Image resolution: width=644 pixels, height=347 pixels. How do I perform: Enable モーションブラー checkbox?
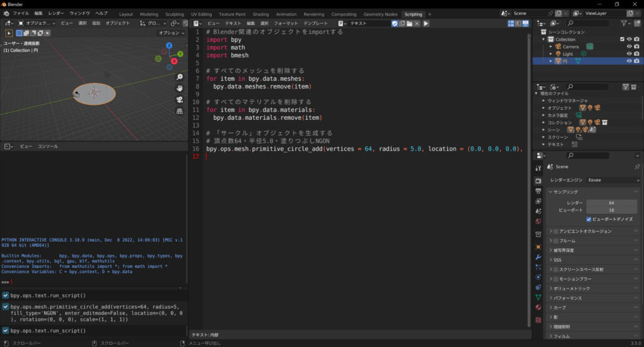tap(555, 279)
